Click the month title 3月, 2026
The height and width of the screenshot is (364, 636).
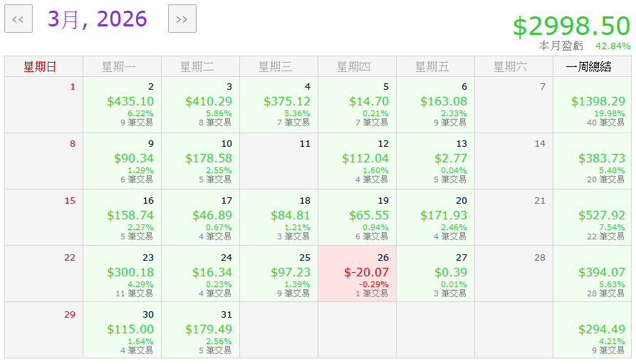click(x=98, y=19)
